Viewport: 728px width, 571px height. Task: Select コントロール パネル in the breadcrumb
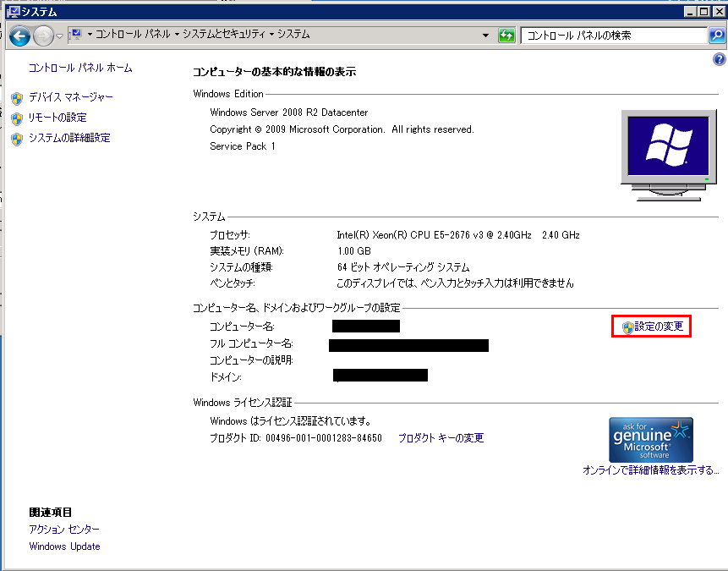coord(133,36)
